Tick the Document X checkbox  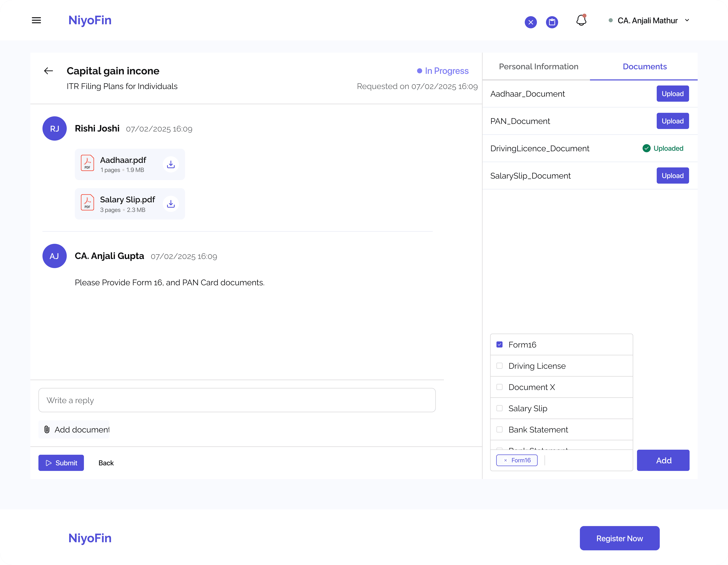(x=499, y=387)
